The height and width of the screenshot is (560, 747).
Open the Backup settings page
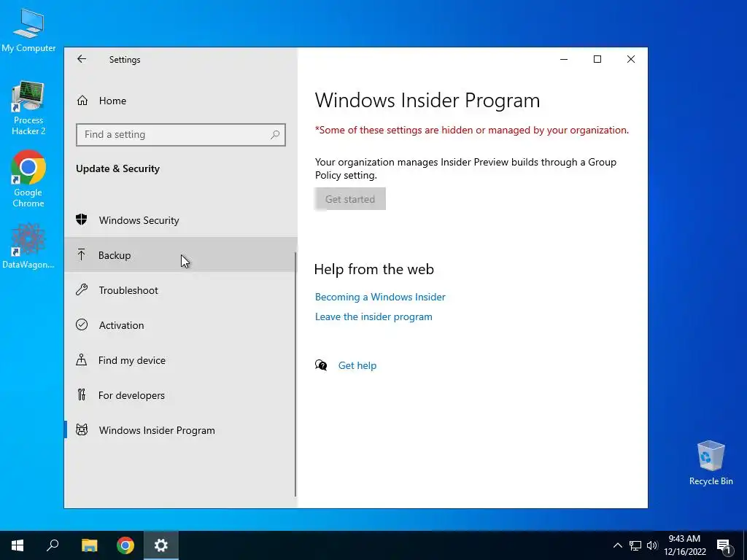tap(181, 254)
